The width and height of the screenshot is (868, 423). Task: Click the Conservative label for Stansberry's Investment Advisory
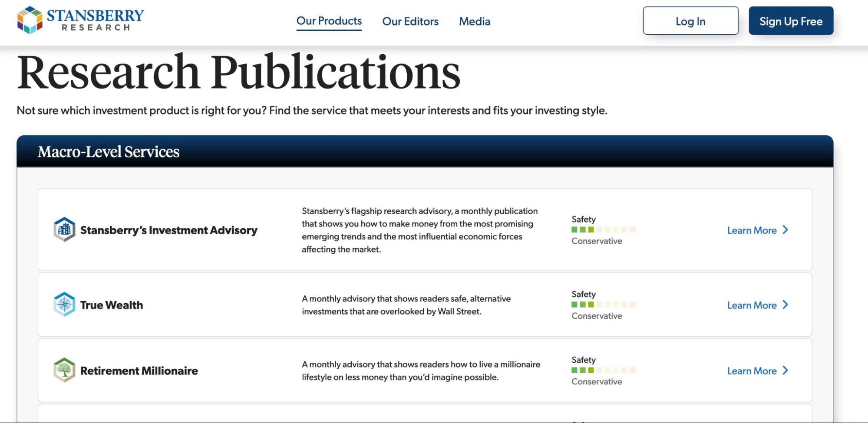click(x=597, y=241)
